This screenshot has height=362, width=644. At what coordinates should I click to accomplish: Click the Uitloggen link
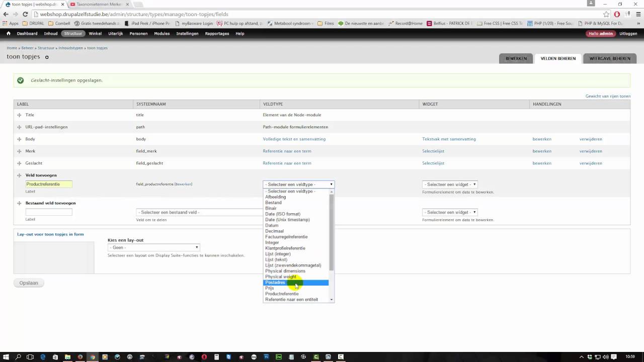click(x=628, y=34)
